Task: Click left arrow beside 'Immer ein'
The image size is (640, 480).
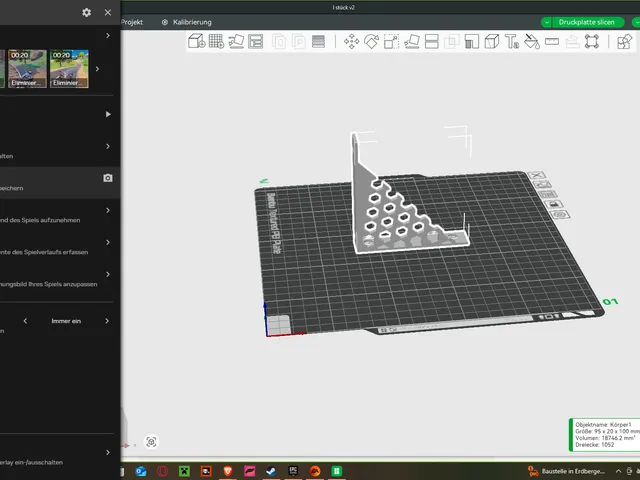Action: click(25, 321)
